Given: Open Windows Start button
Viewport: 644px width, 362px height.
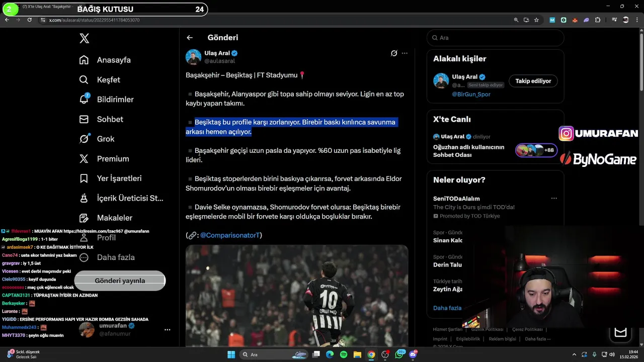Looking at the screenshot, I should point(231,354).
